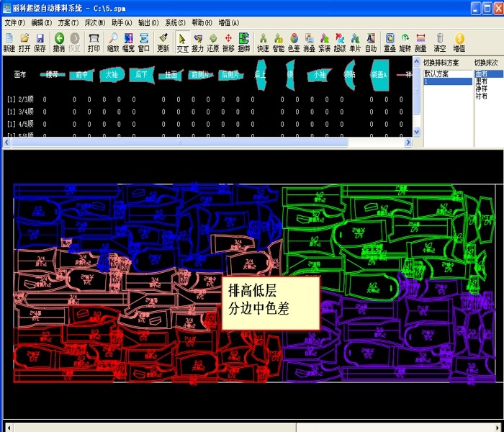Click piece panel scroll up arrow
The width and height of the screenshot is (504, 432).
click(x=417, y=61)
